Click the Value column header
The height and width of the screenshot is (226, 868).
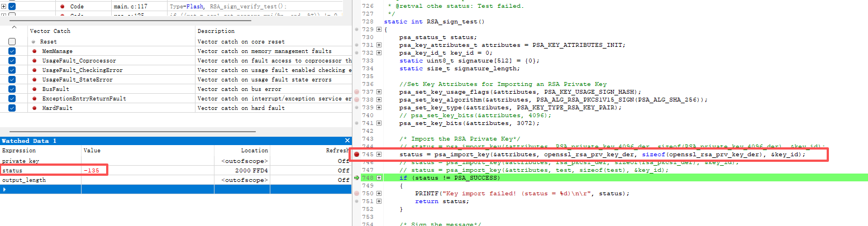[x=92, y=151]
